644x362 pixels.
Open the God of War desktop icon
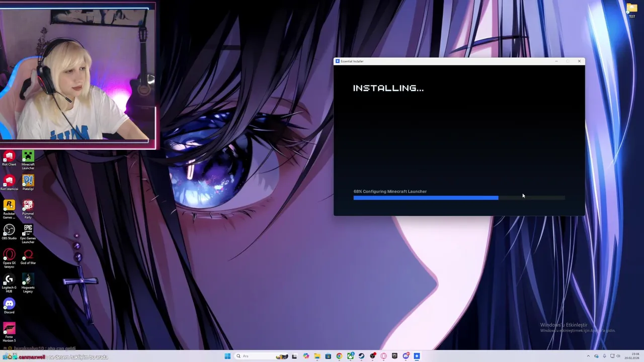tap(28, 257)
